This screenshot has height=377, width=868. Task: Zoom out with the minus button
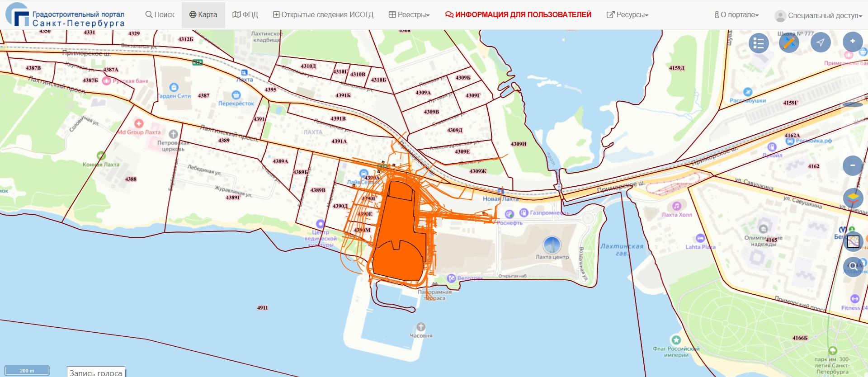[853, 165]
